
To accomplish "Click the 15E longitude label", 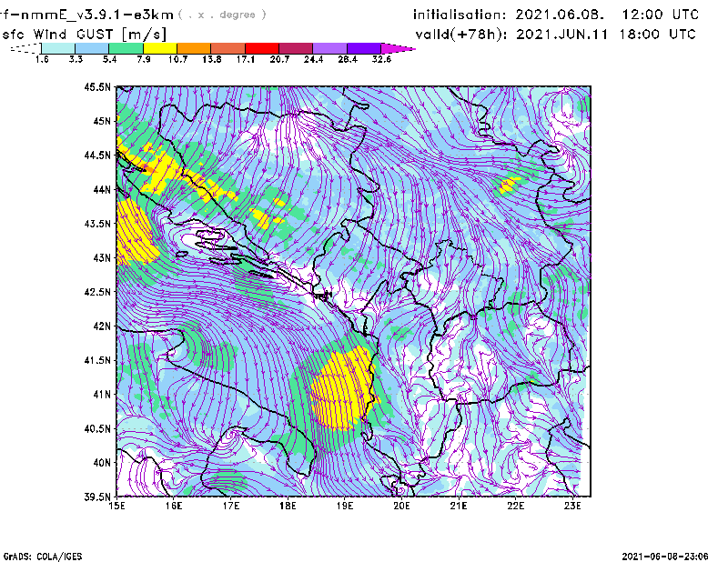I will 116,506.
